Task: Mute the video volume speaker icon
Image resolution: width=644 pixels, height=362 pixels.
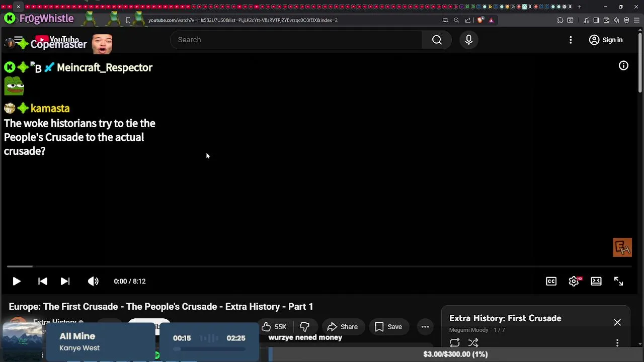Action: pyautogui.click(x=93, y=281)
